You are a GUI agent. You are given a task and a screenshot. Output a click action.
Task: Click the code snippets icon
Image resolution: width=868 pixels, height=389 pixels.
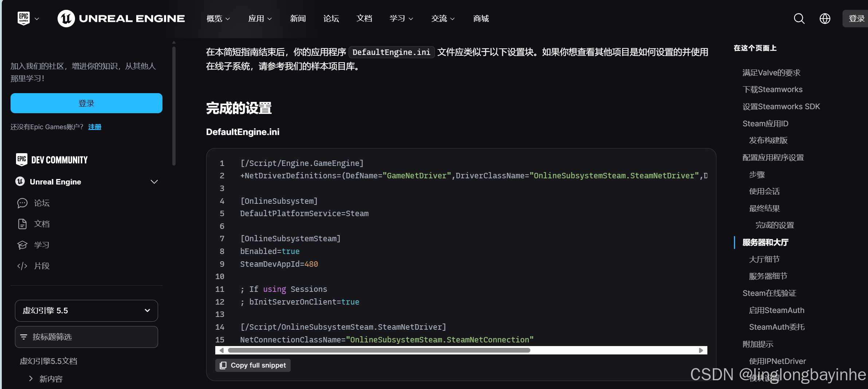tap(22, 266)
